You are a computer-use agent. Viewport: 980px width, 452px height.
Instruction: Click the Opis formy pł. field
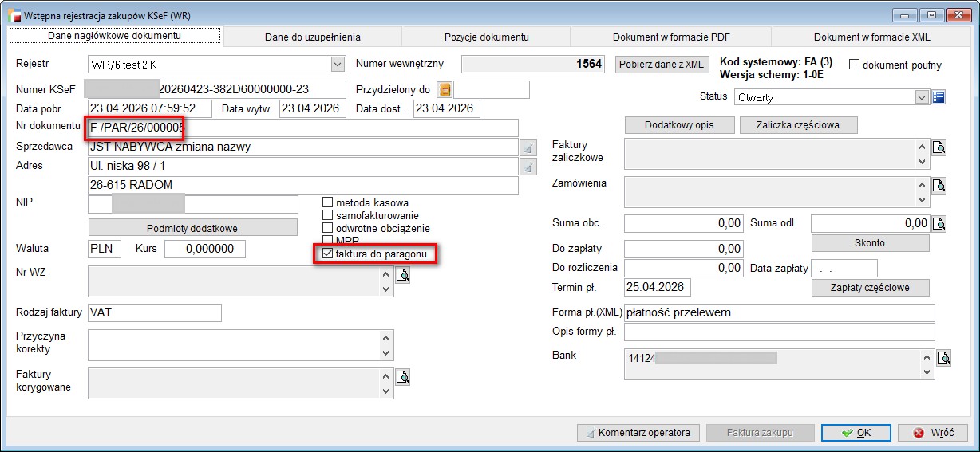pyautogui.click(x=779, y=332)
